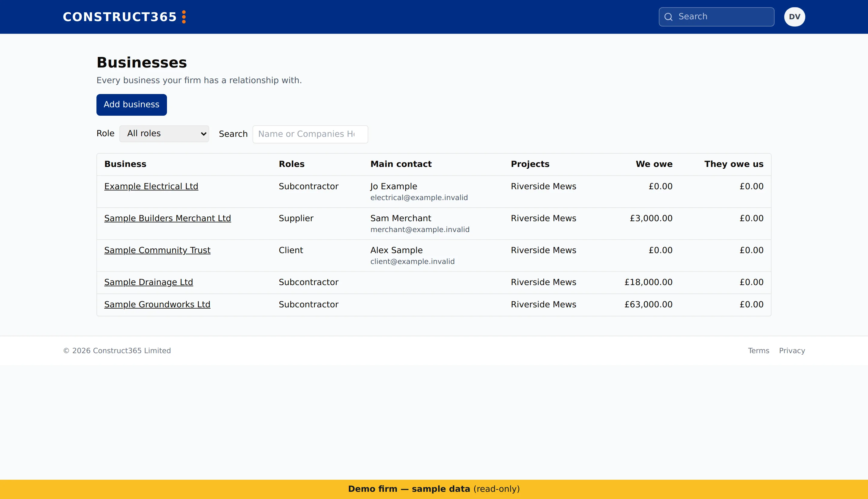Click the Client role cell
This screenshot has height=499, width=868.
tap(291, 250)
